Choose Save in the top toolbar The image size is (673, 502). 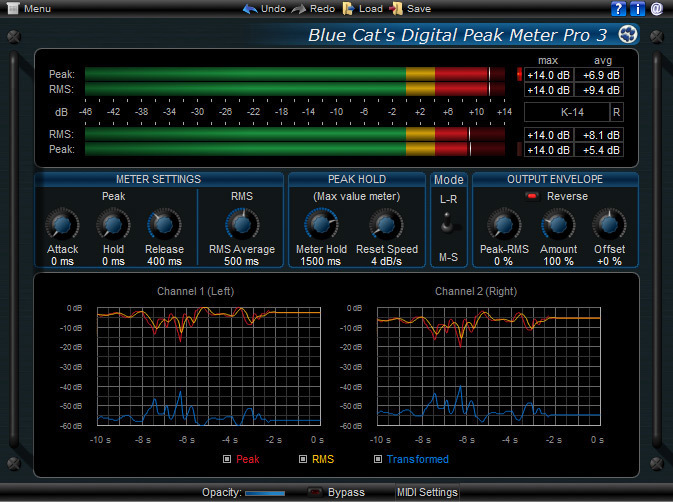pos(419,9)
